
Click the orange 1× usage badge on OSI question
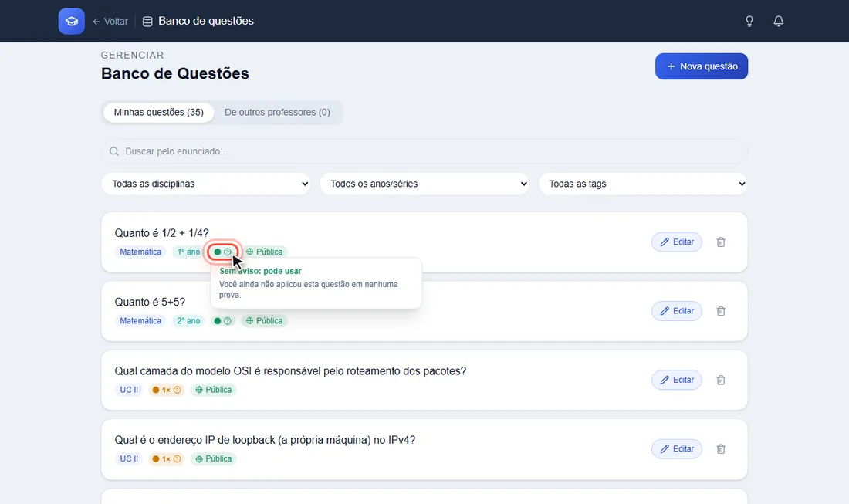coord(166,390)
